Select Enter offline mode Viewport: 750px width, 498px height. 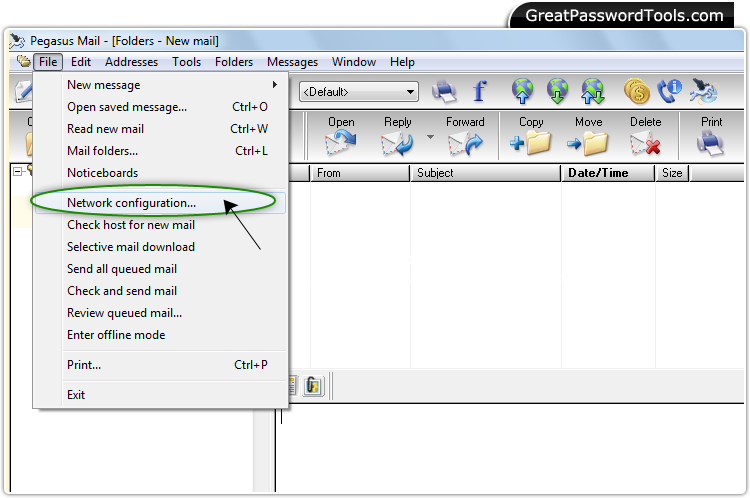tap(161, 335)
